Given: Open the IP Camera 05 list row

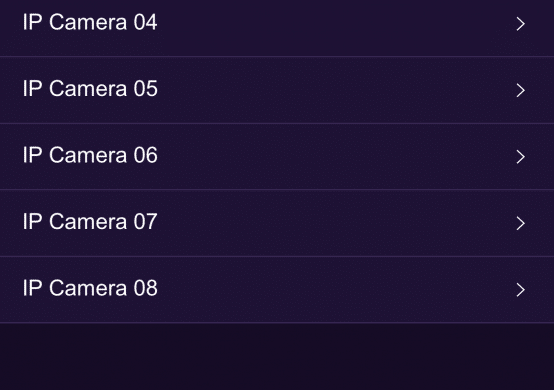Looking at the screenshot, I should (x=277, y=90).
